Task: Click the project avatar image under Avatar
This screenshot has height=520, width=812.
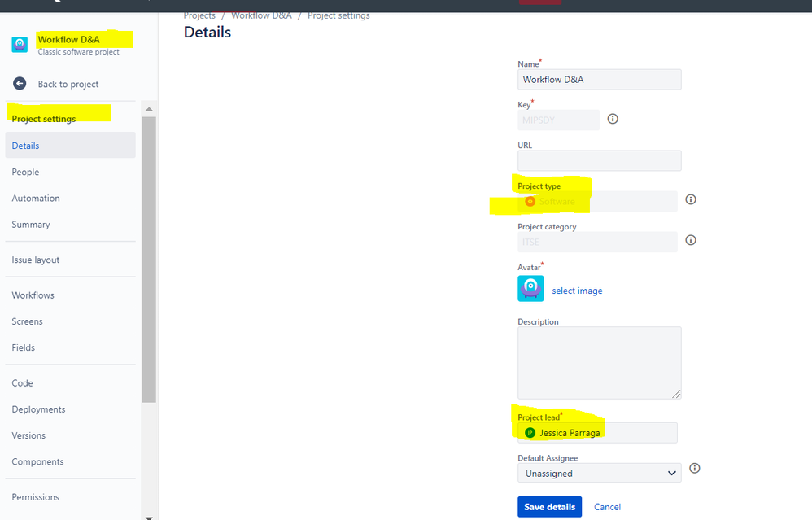Action: (530, 289)
